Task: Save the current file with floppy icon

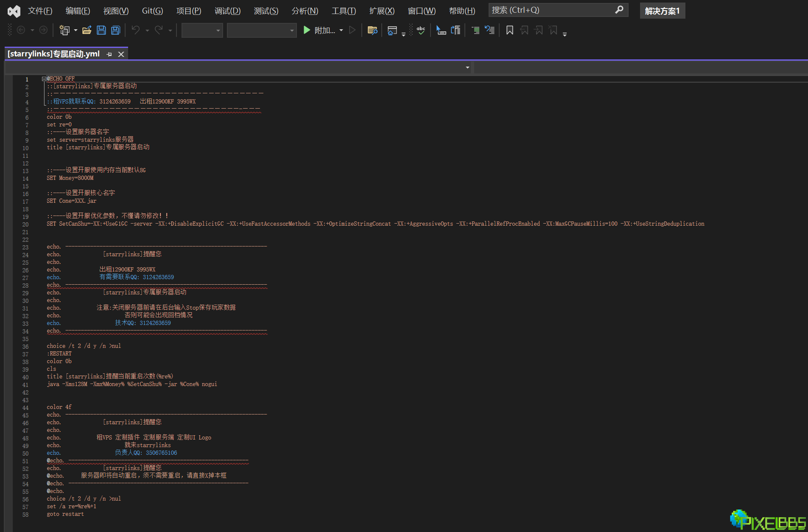Action: [101, 30]
